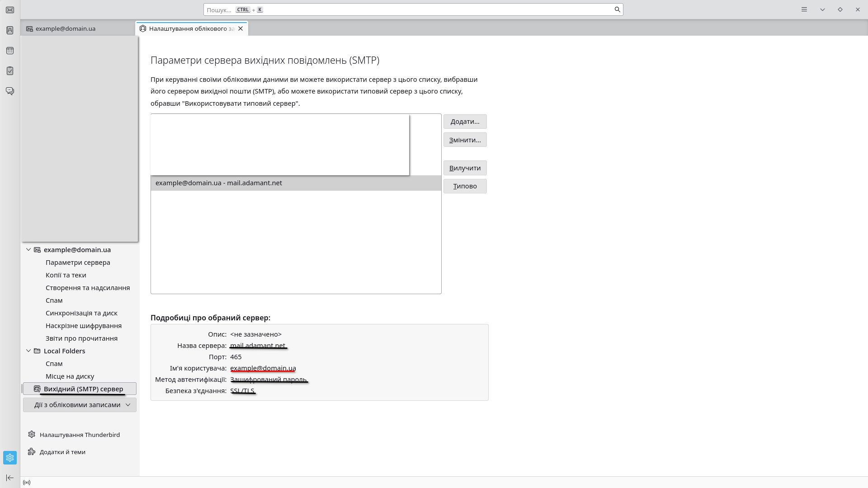Switch to the example@domain.ua mail tab
Viewport: 868px width, 488px height.
click(x=66, y=28)
